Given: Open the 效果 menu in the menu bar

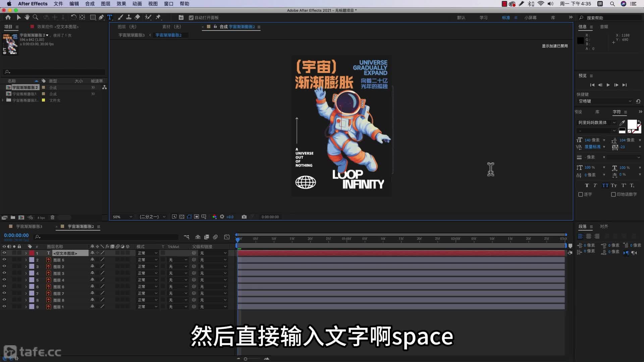Looking at the screenshot, I should (121, 4).
